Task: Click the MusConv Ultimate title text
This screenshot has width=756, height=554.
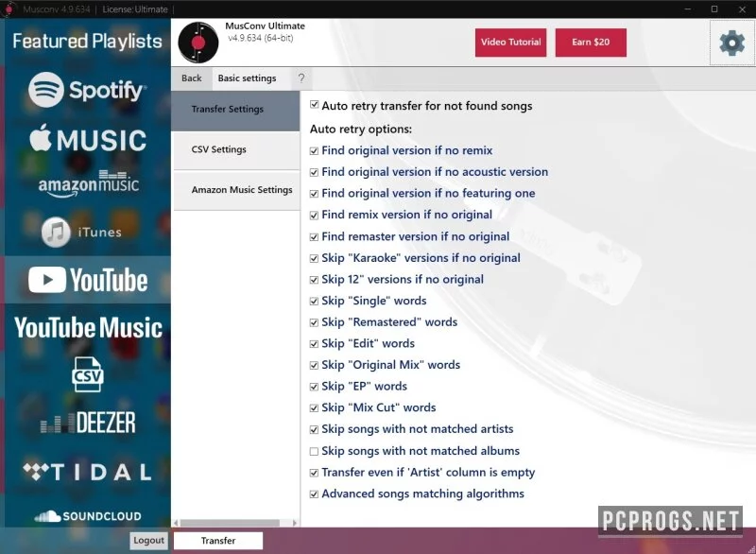Action: click(x=266, y=26)
